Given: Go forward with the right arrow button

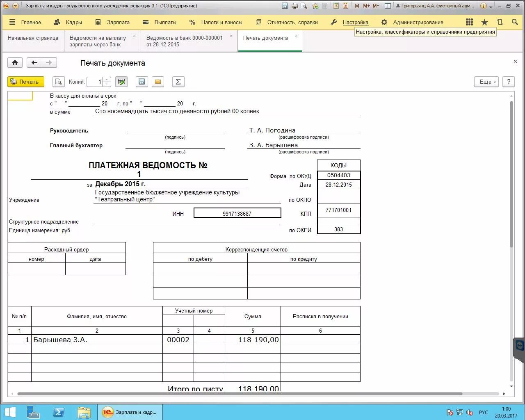Looking at the screenshot, I should (49, 63).
